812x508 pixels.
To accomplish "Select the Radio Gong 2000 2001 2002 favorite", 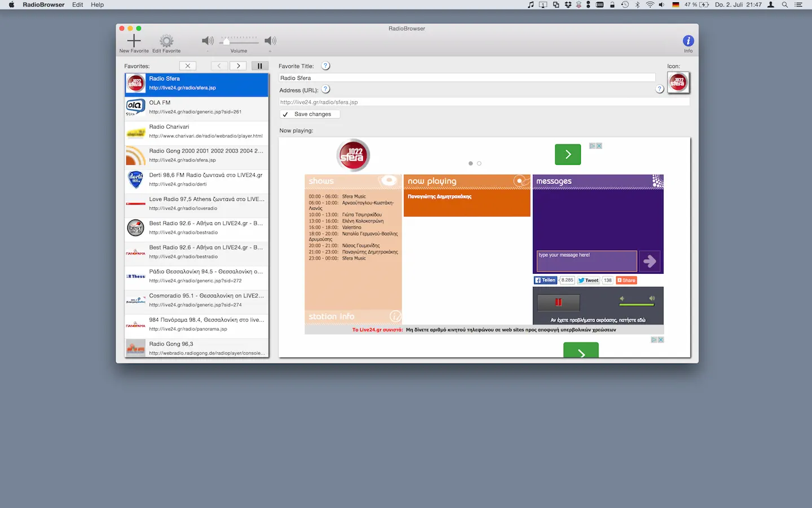I will pos(197,157).
